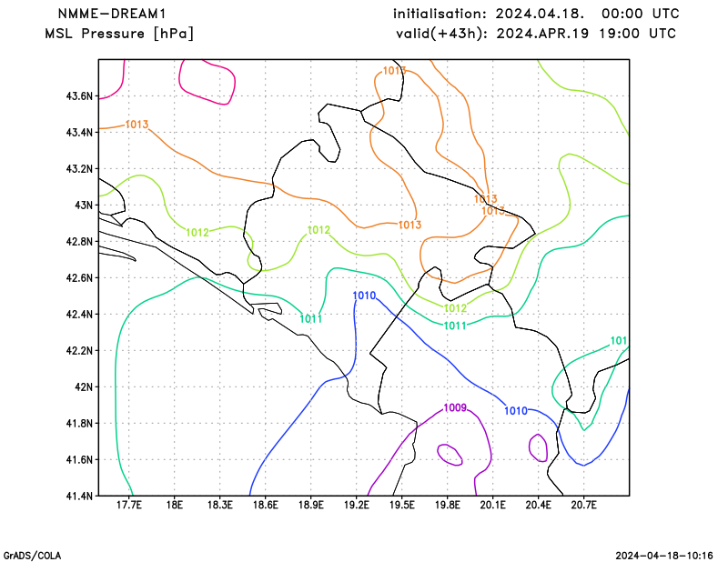This screenshot has height=562, width=728.
Task: Click the GrADS/COLA credit text
Action: 32,556
